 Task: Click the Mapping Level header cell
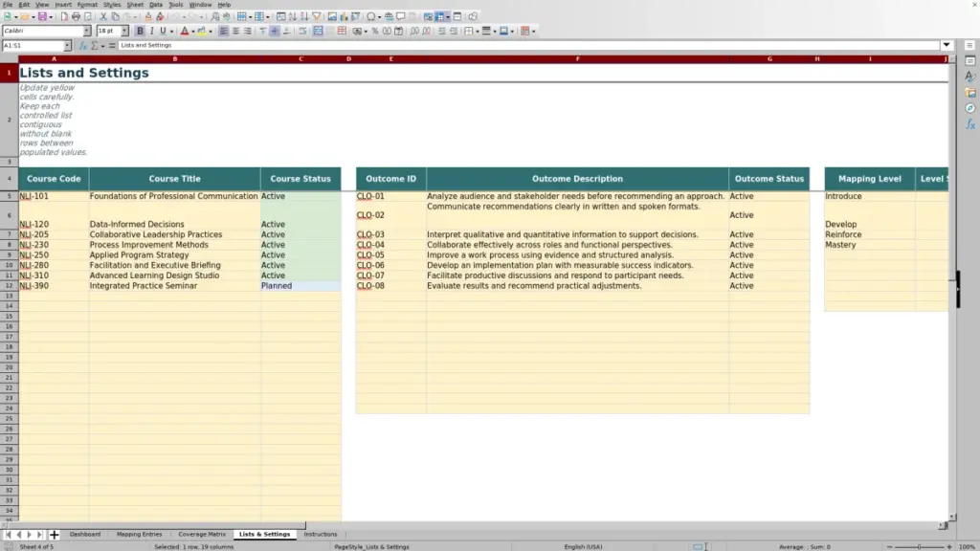tap(870, 179)
